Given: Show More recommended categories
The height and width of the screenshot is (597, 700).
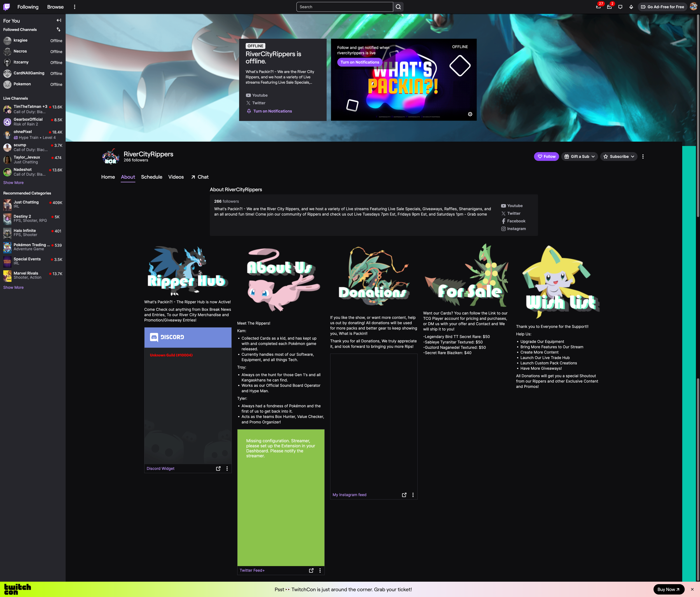Looking at the screenshot, I should (x=13, y=287).
